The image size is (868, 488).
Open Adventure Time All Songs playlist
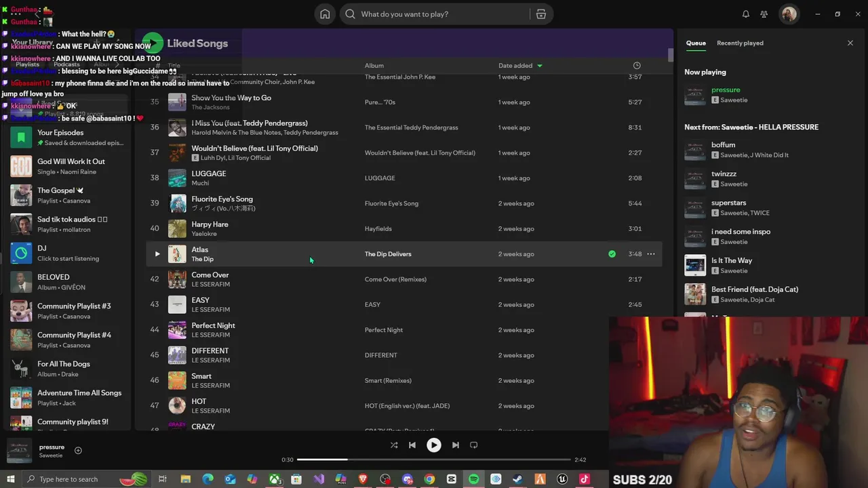coord(68,398)
